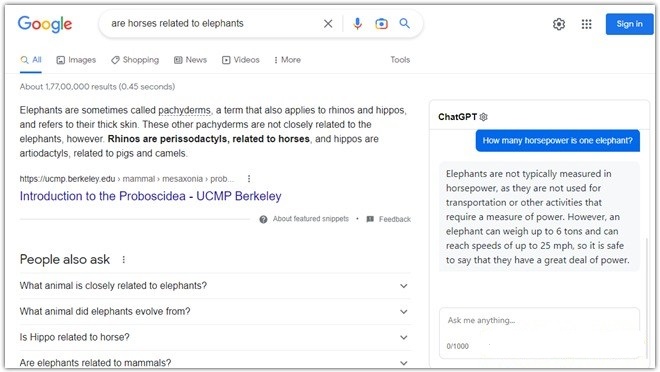The width and height of the screenshot is (660, 372).
Task: Expand 'What animal is closely related to elephants?'
Action: click(x=215, y=286)
